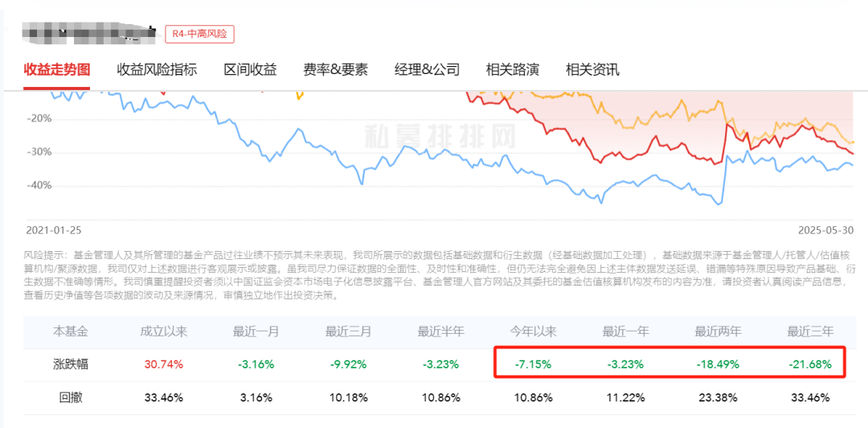Click the 2025-05-30 end date label
868x428 pixels.
point(826,229)
